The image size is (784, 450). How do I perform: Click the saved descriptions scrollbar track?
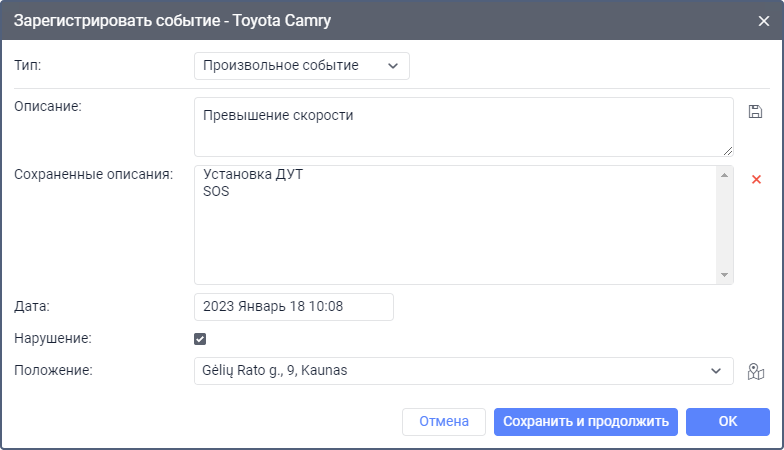coord(725,225)
